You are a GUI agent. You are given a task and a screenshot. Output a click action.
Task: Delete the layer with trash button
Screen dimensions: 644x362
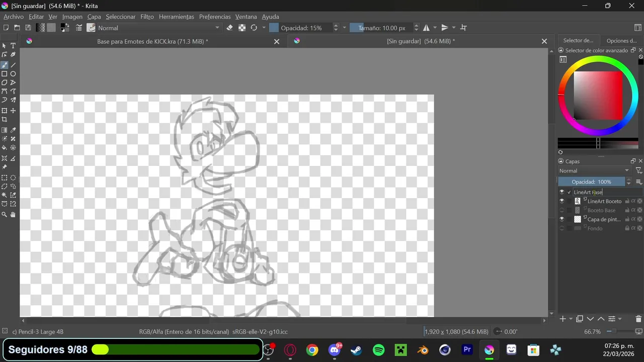point(638,319)
